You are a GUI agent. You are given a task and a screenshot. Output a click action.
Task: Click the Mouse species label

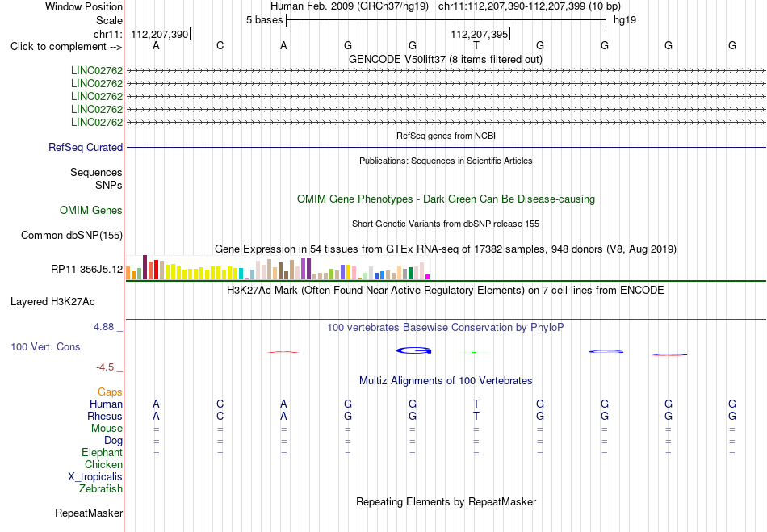coord(107,429)
